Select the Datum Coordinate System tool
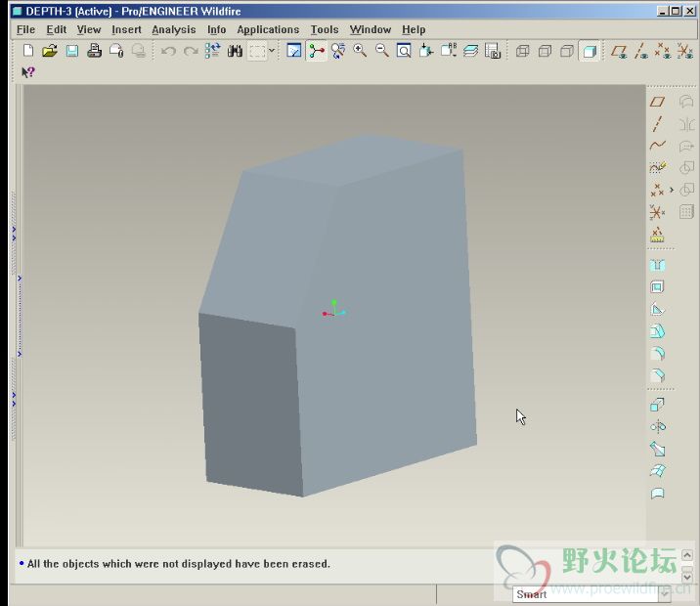Screen dimensions: 700x606 click(657, 212)
